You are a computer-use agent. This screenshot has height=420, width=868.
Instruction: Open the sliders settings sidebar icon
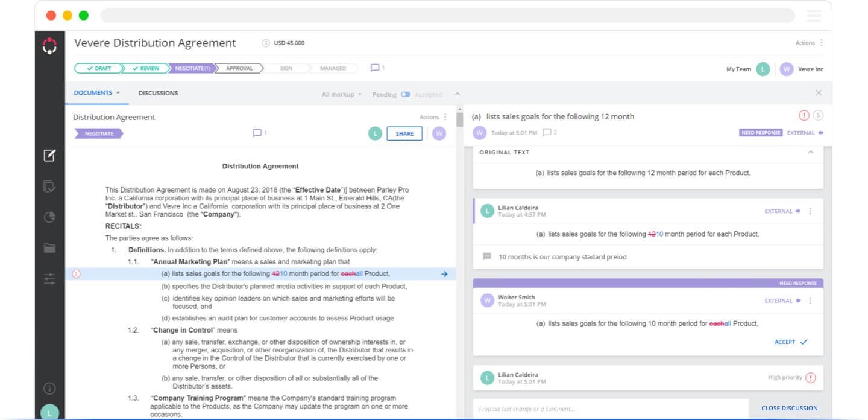49,278
